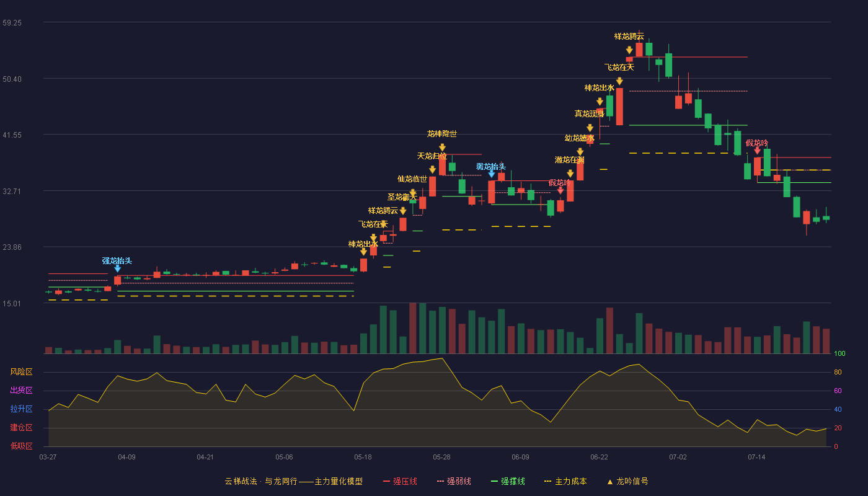Click the 04-09 date label
868x496 pixels.
coord(126,457)
